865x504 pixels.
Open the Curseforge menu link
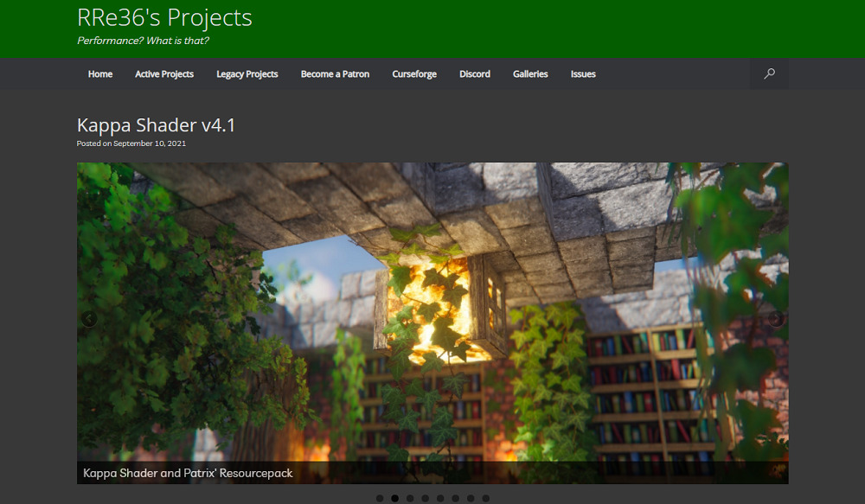click(x=414, y=73)
